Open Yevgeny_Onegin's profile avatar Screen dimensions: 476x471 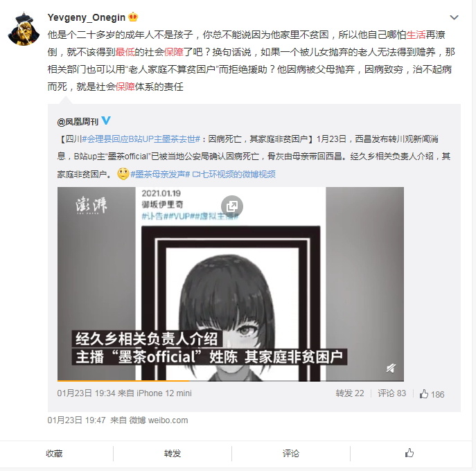[x=24, y=29]
